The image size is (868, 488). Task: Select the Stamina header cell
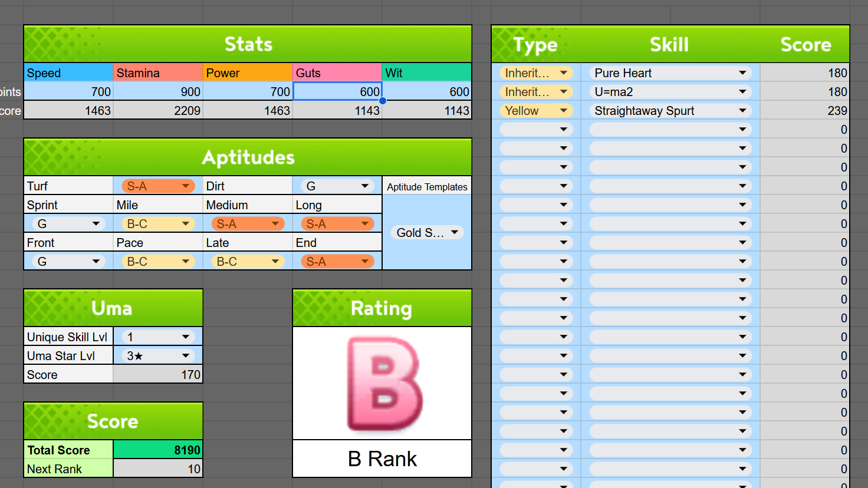[158, 72]
